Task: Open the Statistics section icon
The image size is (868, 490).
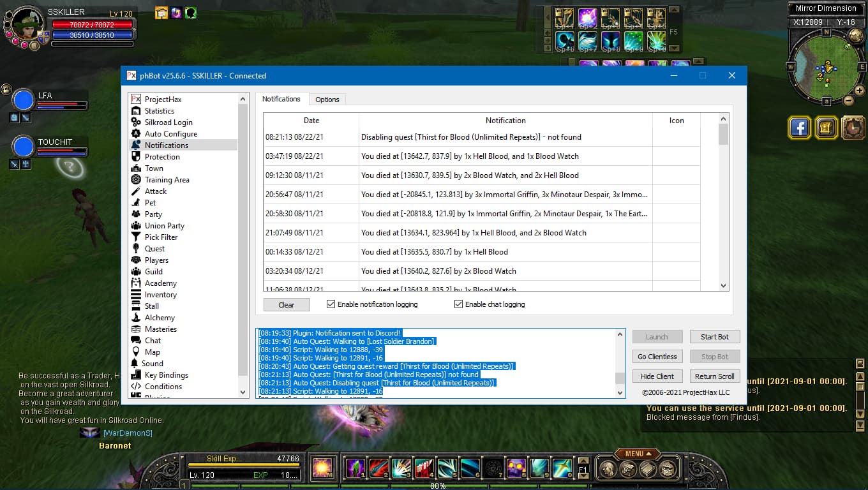Action: pyautogui.click(x=135, y=111)
